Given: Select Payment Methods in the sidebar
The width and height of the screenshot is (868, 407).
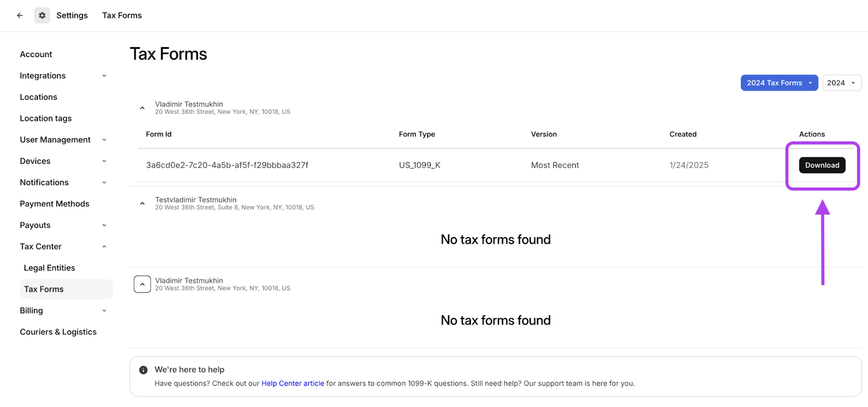Looking at the screenshot, I should (x=54, y=204).
